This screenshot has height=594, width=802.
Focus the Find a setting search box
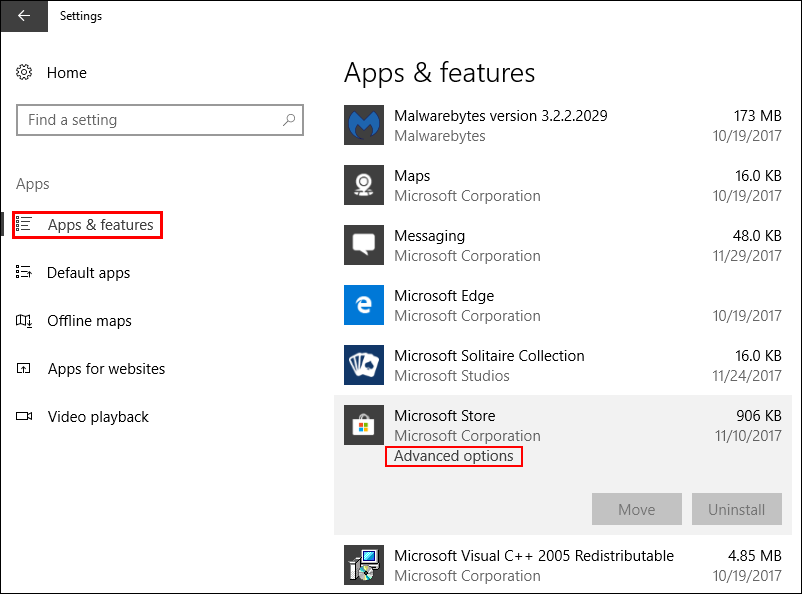point(160,120)
